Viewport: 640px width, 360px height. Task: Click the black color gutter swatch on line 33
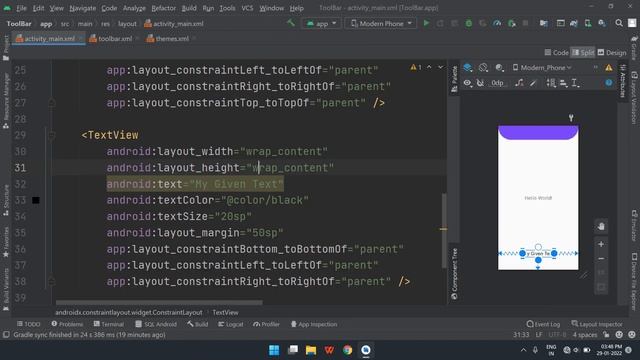tap(36, 200)
